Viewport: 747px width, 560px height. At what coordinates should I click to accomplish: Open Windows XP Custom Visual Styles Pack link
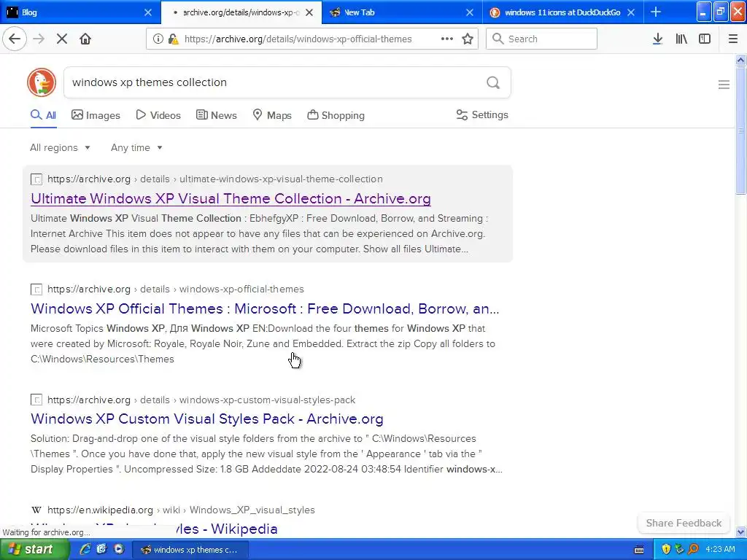[x=206, y=419]
